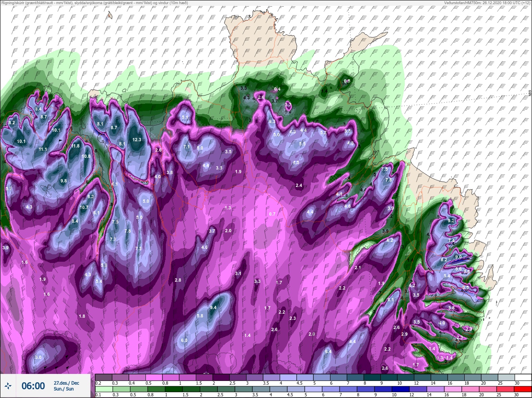Select the pale green rain swatch at 0.1

103,389
